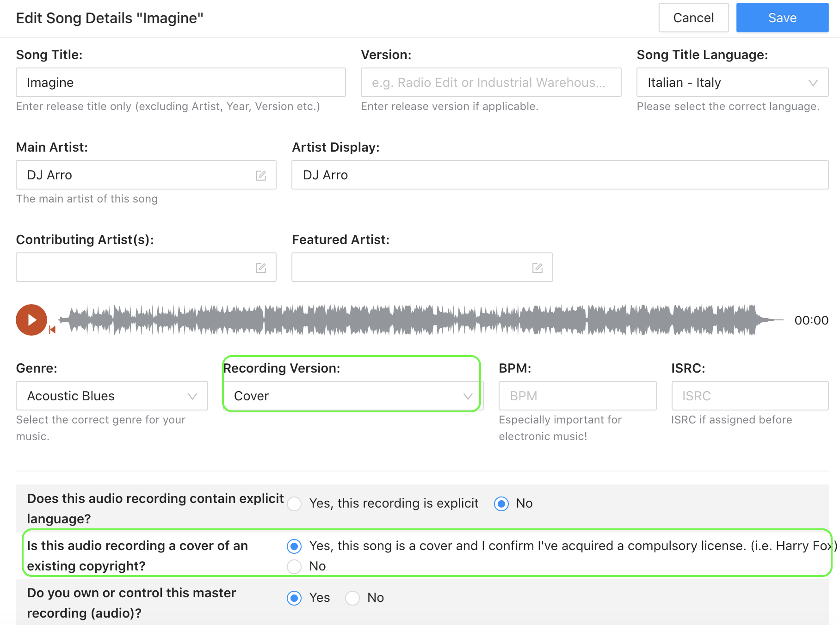Click the Artist Display input field

[x=560, y=175]
